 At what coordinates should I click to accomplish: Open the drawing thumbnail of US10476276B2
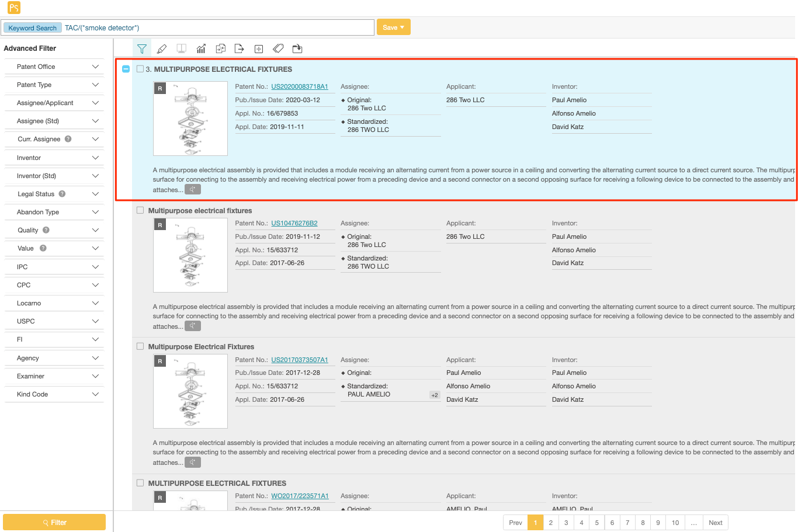(190, 255)
